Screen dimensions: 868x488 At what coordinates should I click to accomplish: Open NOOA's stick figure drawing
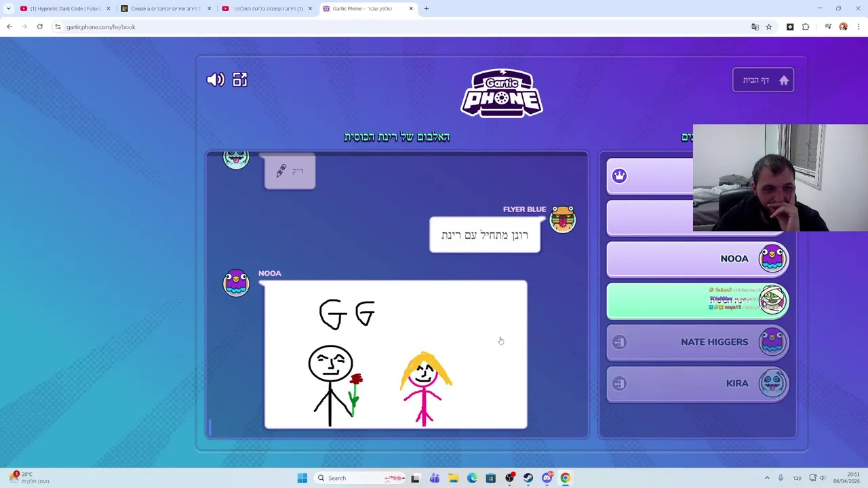coord(395,354)
